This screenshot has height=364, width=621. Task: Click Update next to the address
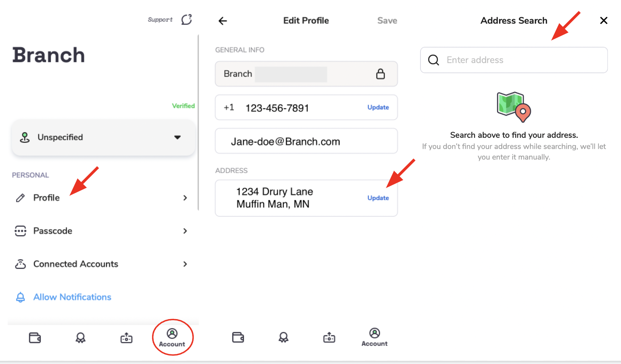point(378,198)
